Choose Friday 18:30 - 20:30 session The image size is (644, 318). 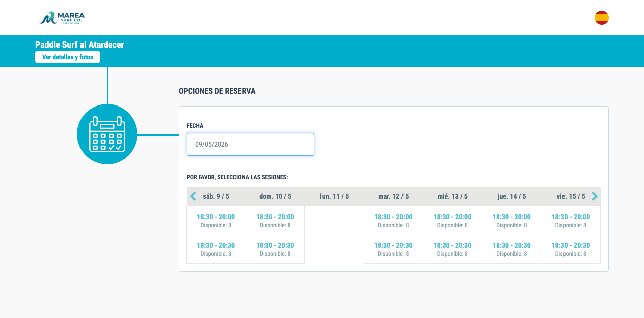click(x=571, y=249)
